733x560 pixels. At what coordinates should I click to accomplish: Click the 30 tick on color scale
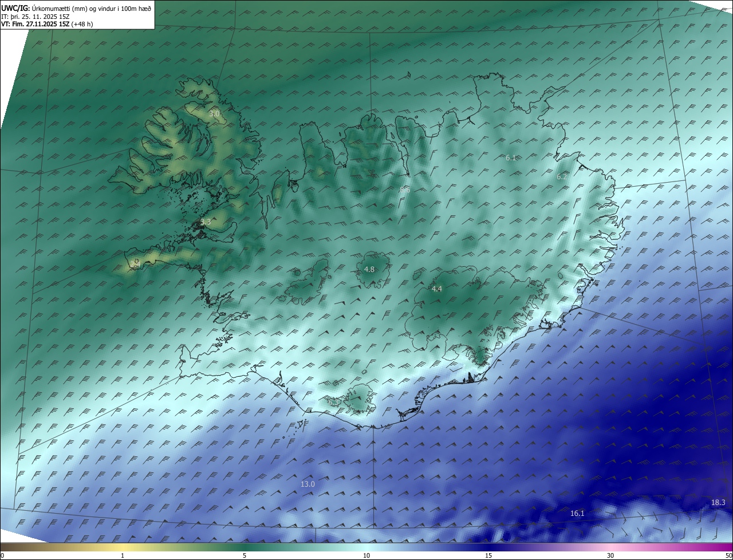610,555
